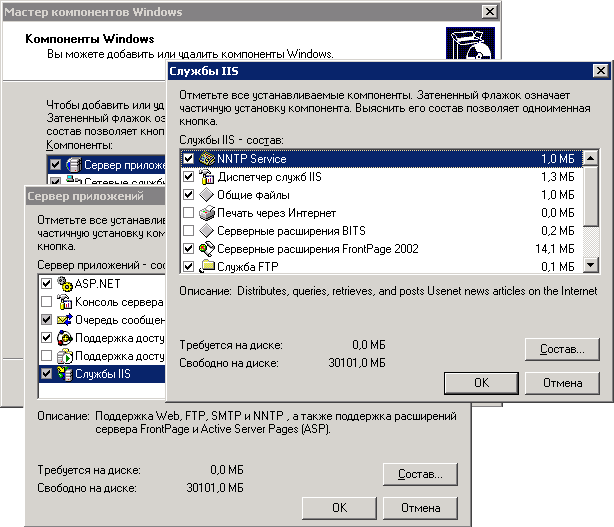Click OK in Службы IIS dialog
The width and height of the screenshot is (614, 527).
pos(481,383)
